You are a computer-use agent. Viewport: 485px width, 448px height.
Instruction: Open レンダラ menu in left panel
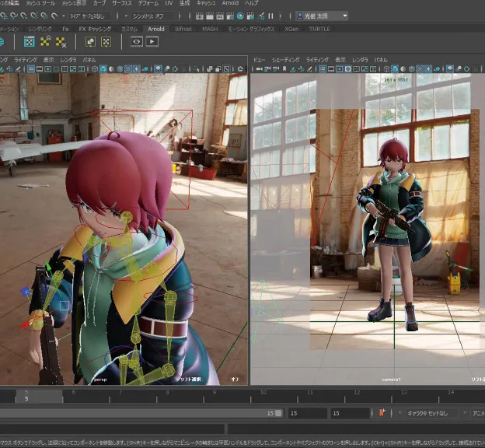[x=68, y=60]
